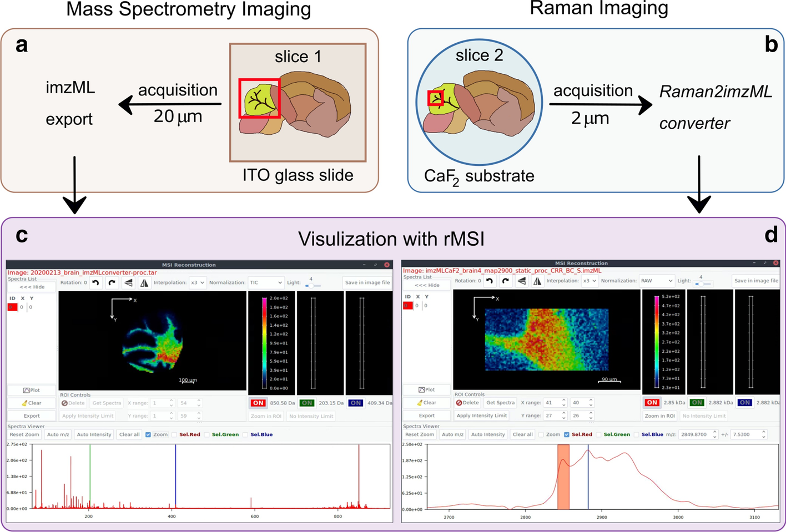
Task: Check Sel.Blue in right Spectra Viewer
Action: coord(636,434)
